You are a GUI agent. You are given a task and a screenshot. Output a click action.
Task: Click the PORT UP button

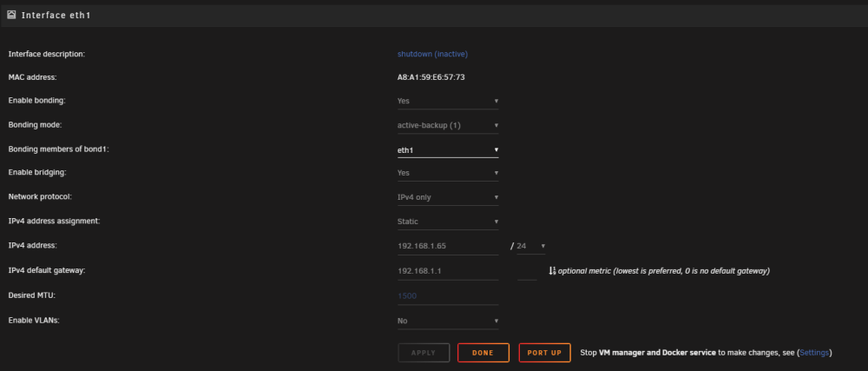tap(544, 353)
